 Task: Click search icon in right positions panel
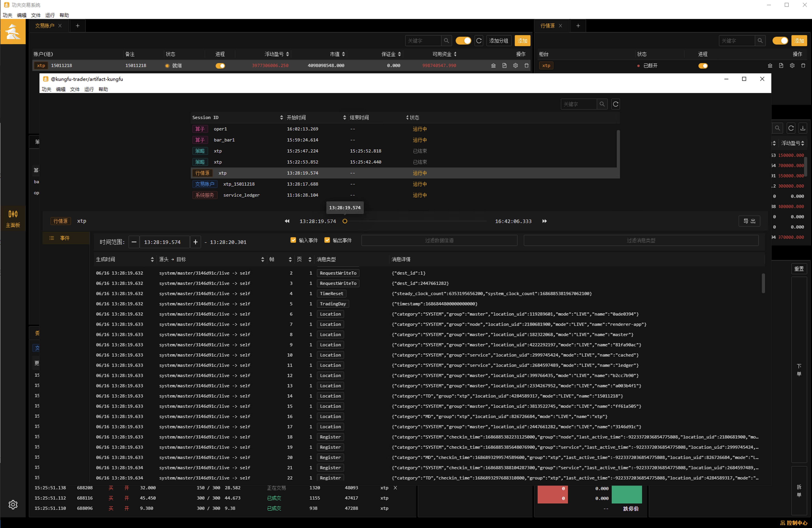click(777, 128)
